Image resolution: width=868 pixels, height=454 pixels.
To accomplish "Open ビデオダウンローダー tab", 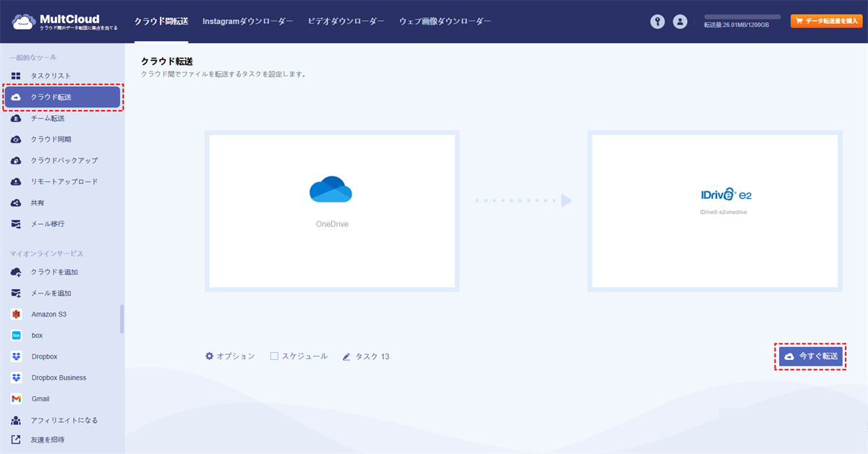I will [346, 22].
